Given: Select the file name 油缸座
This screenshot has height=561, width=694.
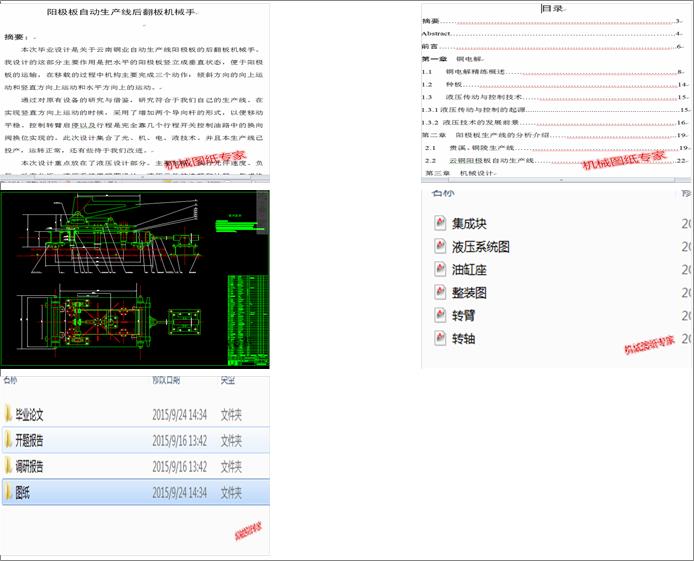Looking at the screenshot, I should [x=469, y=269].
